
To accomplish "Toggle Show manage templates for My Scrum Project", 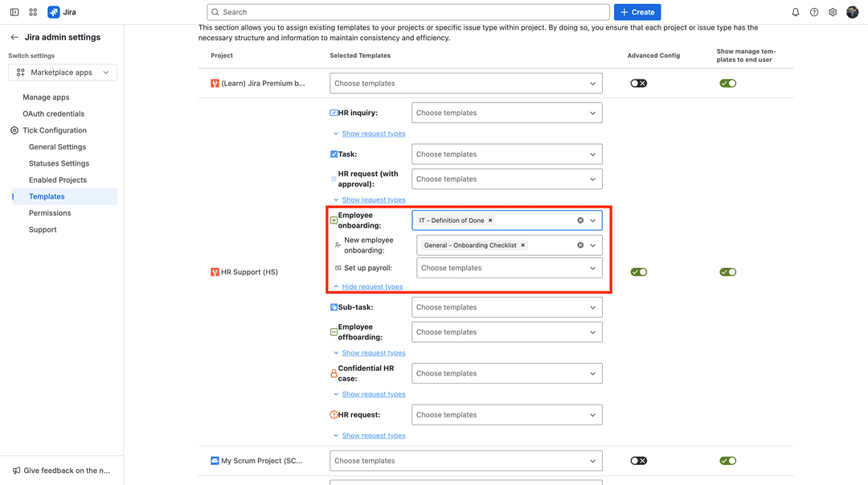I will [x=727, y=460].
